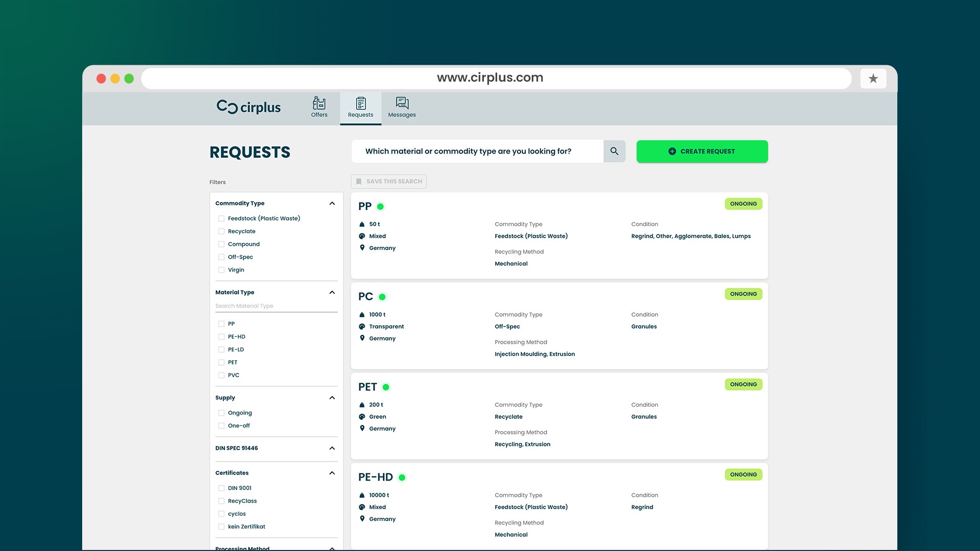Click the weight icon next to 50 t
Screen dimensions: 980x551
(x=362, y=224)
